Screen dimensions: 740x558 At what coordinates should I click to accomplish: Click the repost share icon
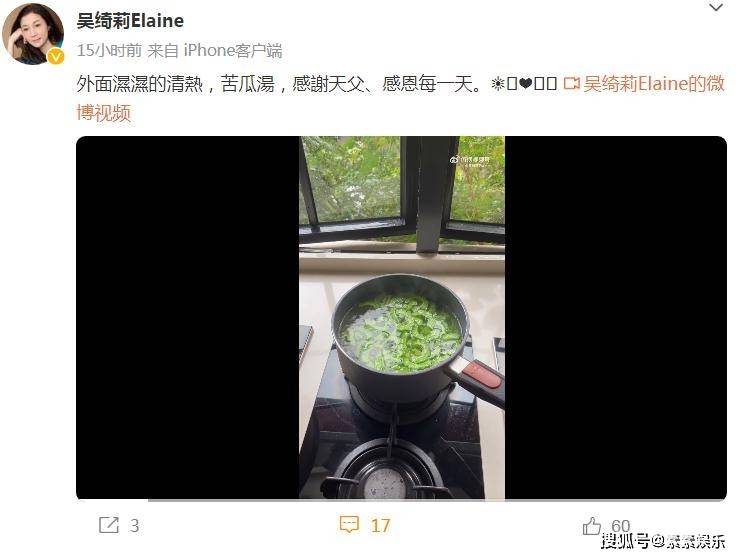pyautogui.click(x=109, y=525)
